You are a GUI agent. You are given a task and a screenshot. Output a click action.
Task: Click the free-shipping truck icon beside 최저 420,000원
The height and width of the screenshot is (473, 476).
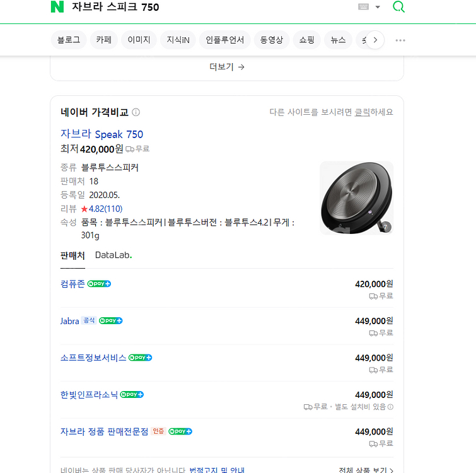coord(130,149)
